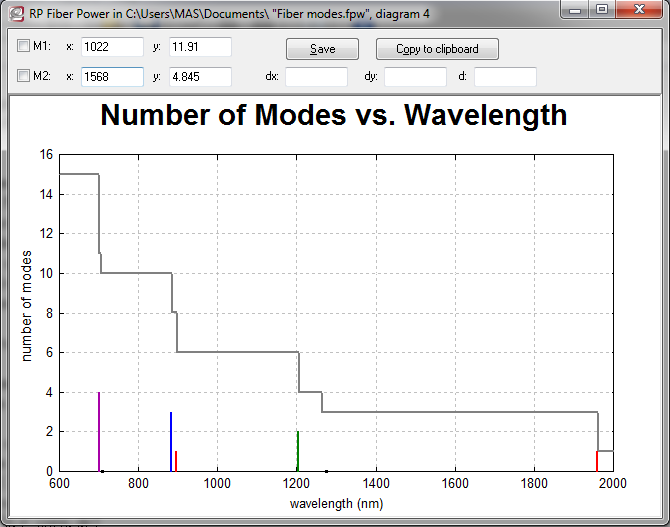Click the M1 x field showing 1022
670x527 pixels.
pyautogui.click(x=112, y=47)
